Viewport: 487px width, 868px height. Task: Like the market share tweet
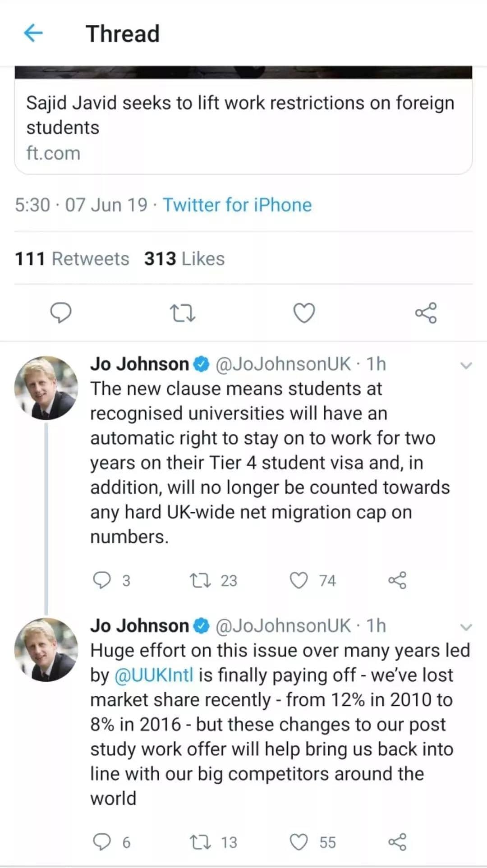299,842
